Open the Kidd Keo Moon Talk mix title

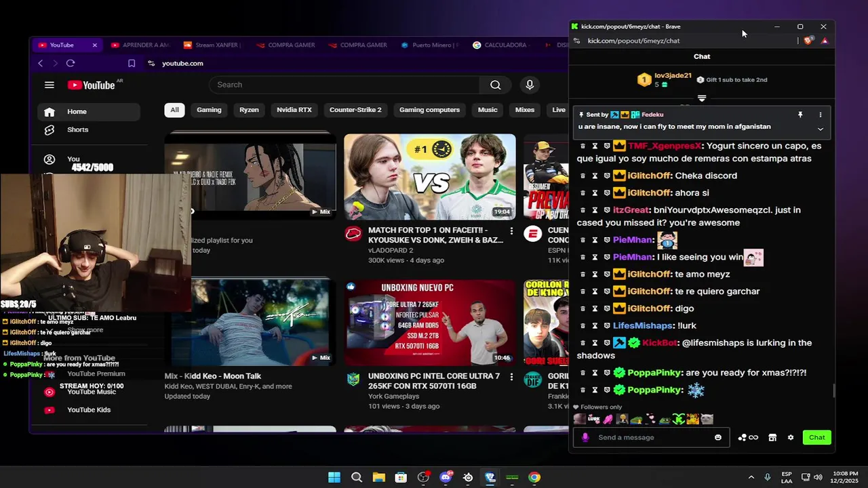(x=212, y=376)
